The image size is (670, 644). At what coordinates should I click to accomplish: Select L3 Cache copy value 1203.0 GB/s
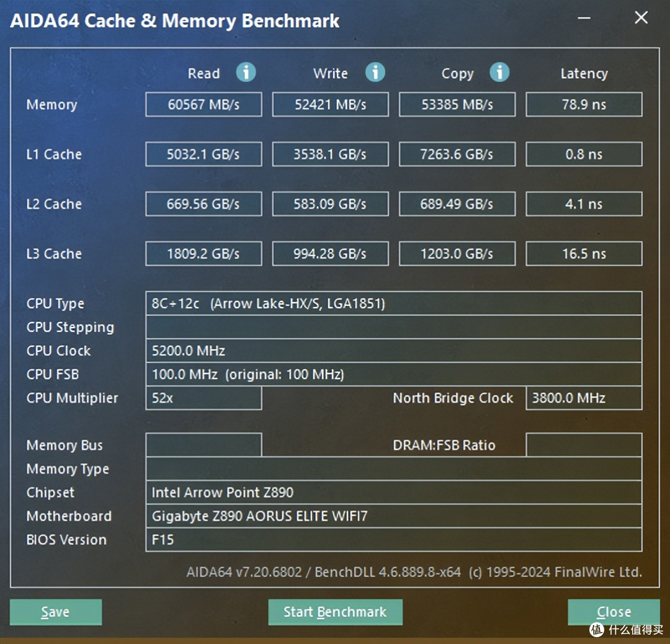(457, 254)
